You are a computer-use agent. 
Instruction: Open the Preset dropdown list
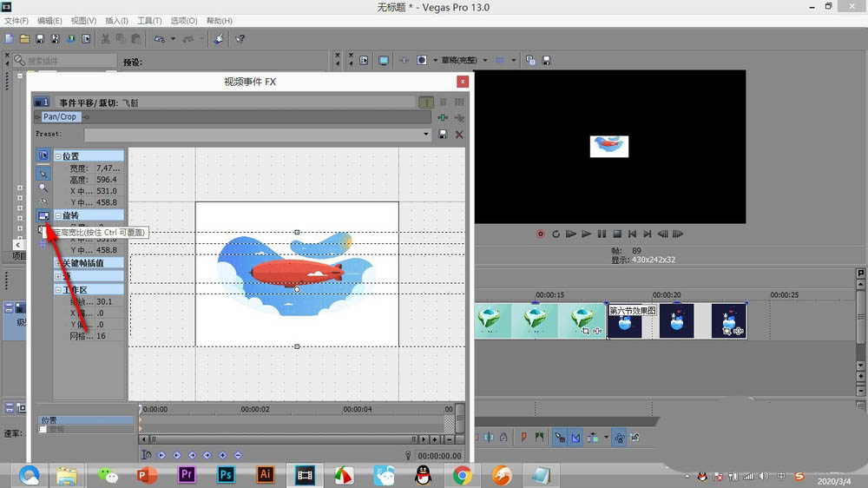pyautogui.click(x=425, y=135)
